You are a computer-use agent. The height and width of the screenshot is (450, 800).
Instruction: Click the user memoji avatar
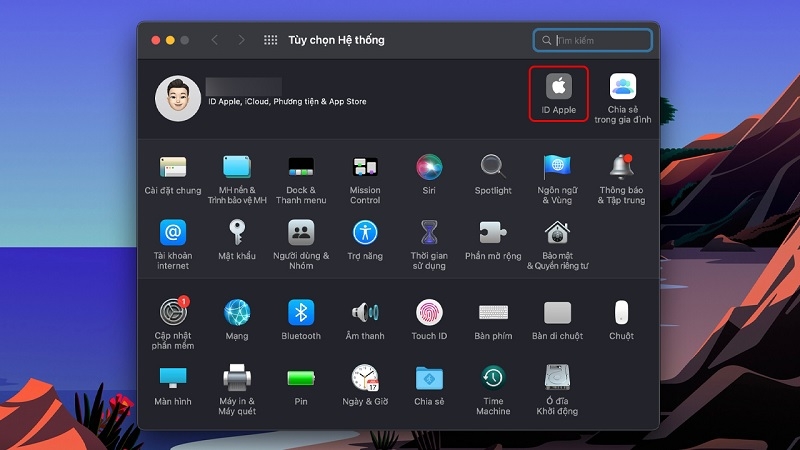coord(178,98)
